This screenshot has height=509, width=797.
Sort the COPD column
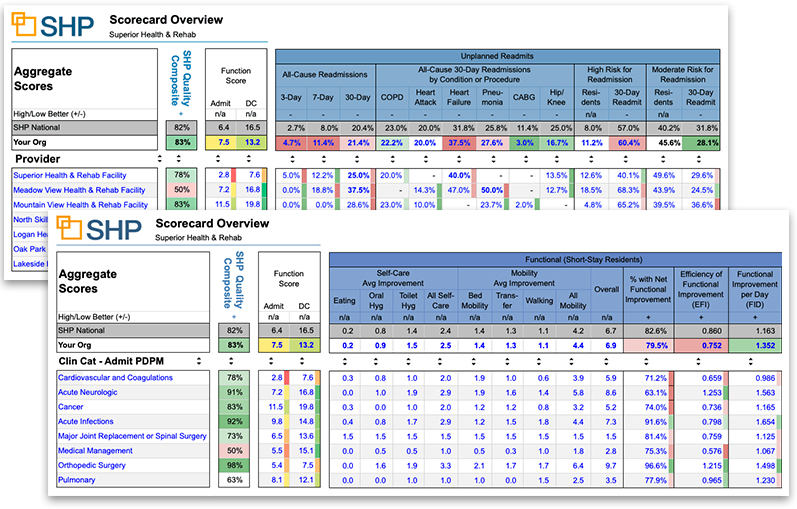(392, 159)
